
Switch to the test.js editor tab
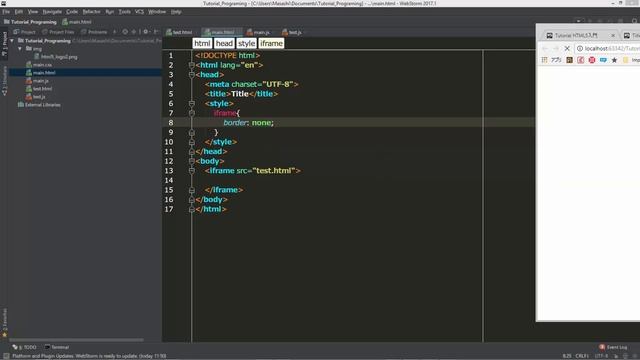click(x=292, y=32)
